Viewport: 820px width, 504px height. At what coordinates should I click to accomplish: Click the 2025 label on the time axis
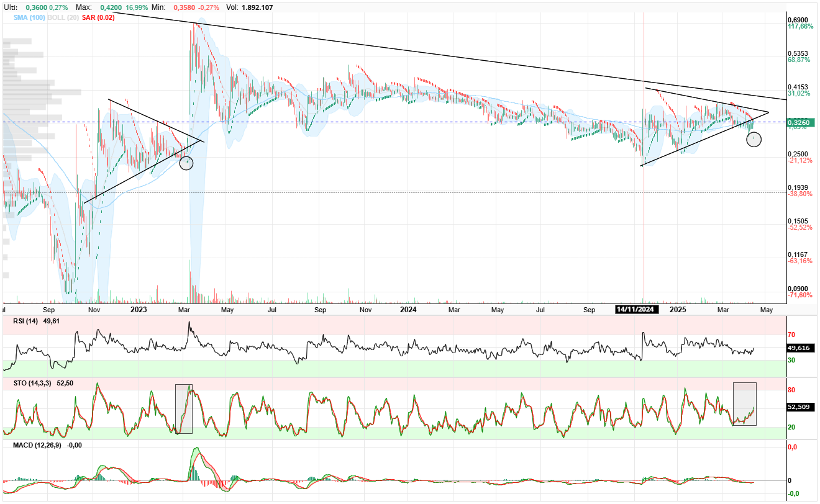click(678, 309)
